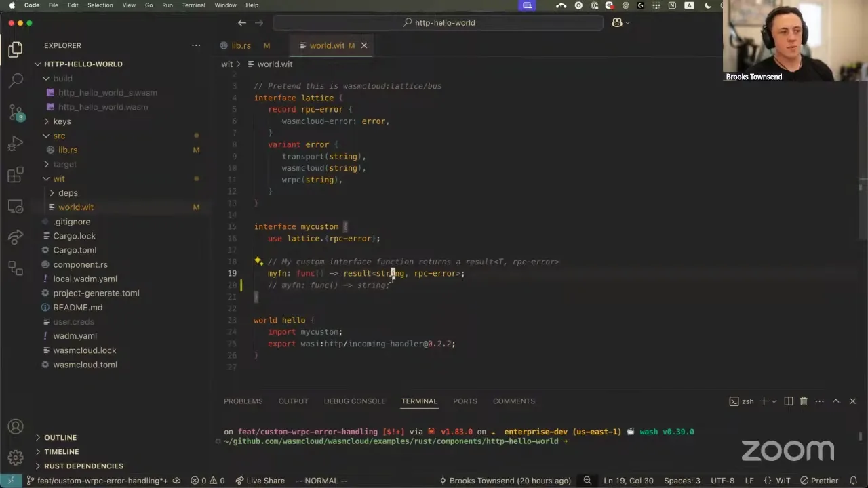
Task: Collapse the wit folder
Action: [46, 179]
